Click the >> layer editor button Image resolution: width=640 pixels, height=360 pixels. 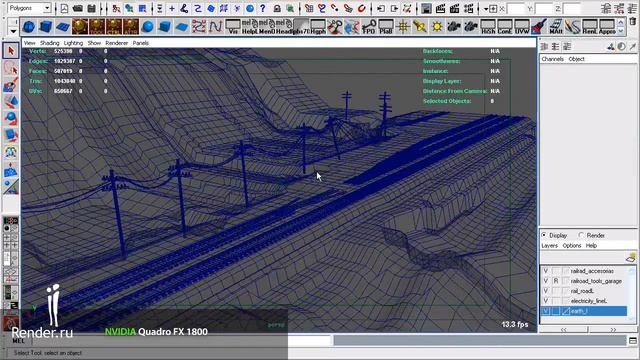pos(613,329)
